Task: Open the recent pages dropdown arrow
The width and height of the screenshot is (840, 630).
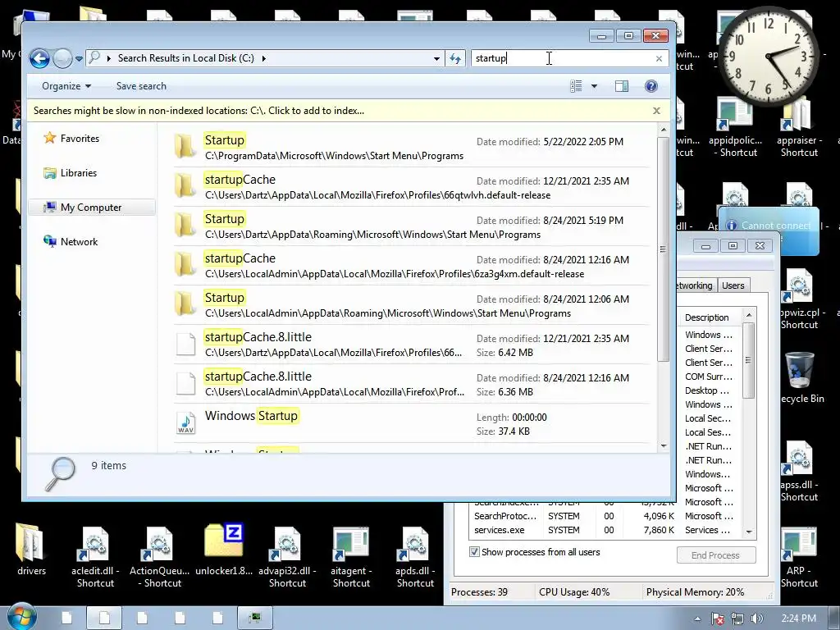Action: coord(79,59)
